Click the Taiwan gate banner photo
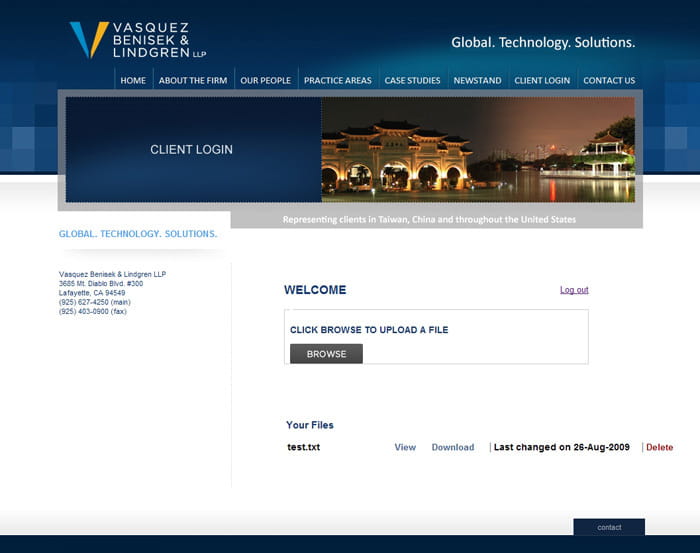This screenshot has height=553, width=700. tap(478, 150)
